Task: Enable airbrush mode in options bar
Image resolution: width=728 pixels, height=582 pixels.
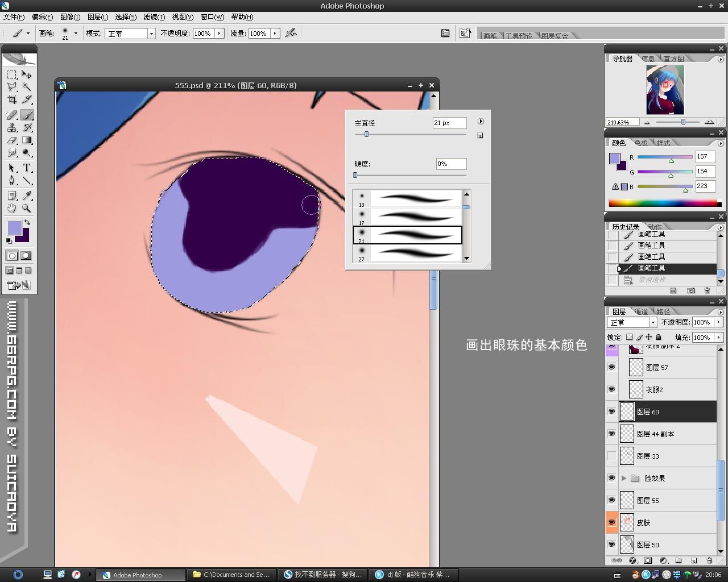Action: pyautogui.click(x=291, y=33)
